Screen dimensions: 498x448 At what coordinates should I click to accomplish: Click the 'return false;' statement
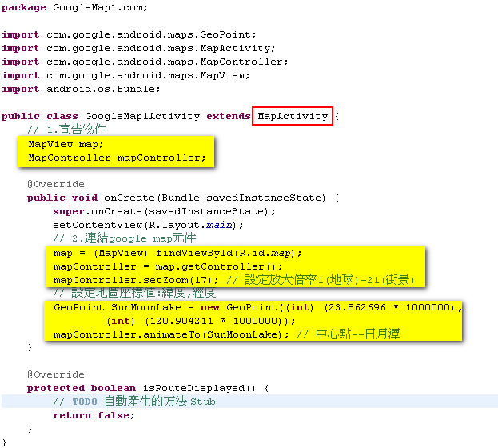(94, 415)
